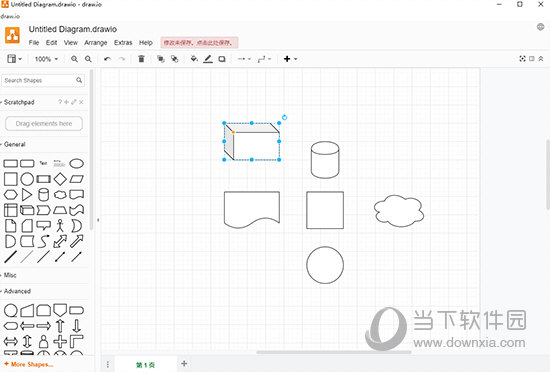Click the Drag elements here box
The image size is (550, 372).
point(44,123)
